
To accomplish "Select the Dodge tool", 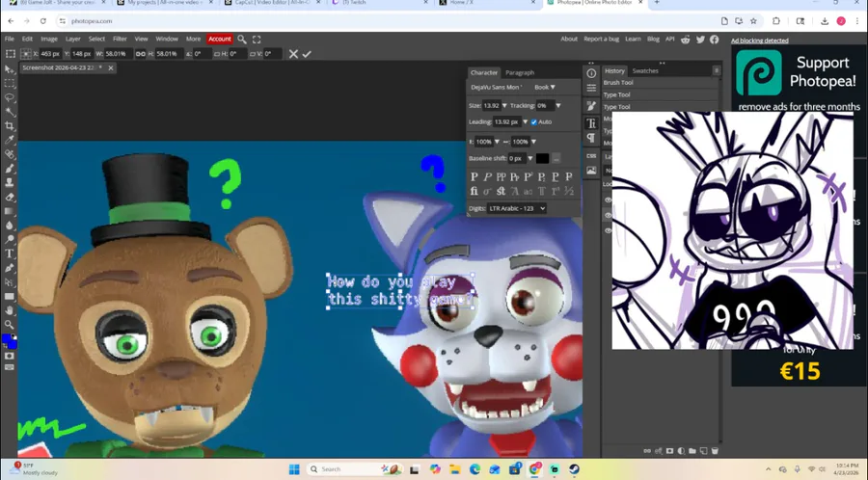I will pyautogui.click(x=10, y=239).
